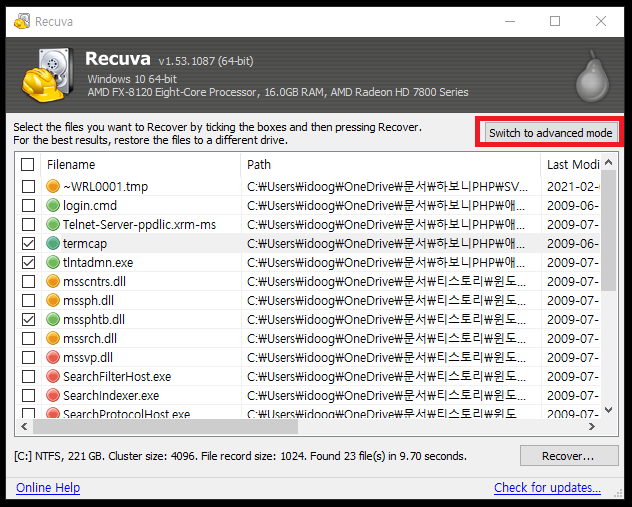Click orange status dot for mssph.dll
632x507 pixels.
tap(53, 300)
